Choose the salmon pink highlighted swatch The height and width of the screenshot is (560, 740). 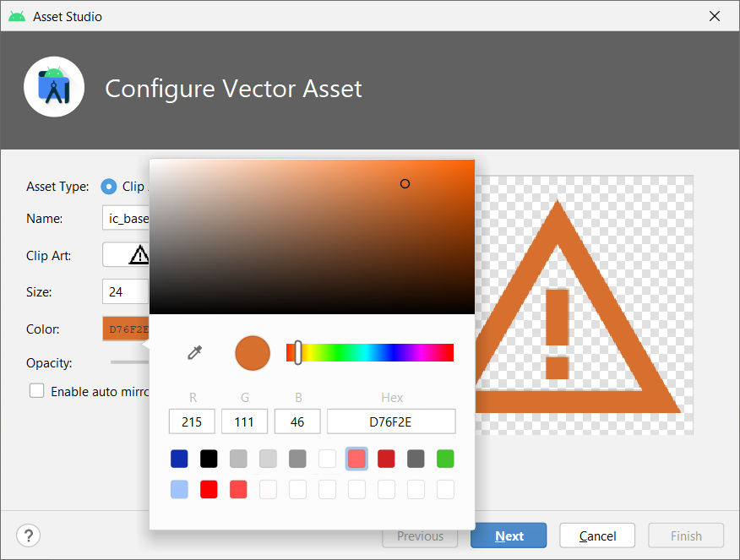356,459
